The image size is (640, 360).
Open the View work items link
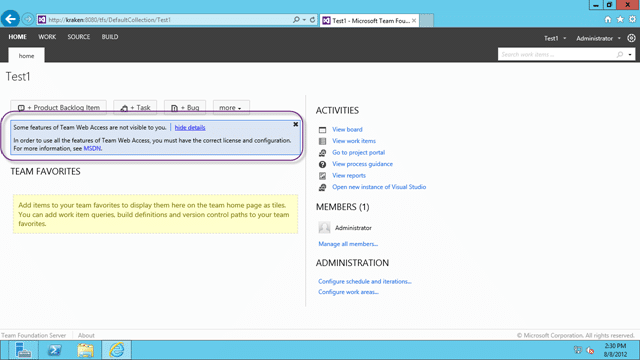click(354, 141)
